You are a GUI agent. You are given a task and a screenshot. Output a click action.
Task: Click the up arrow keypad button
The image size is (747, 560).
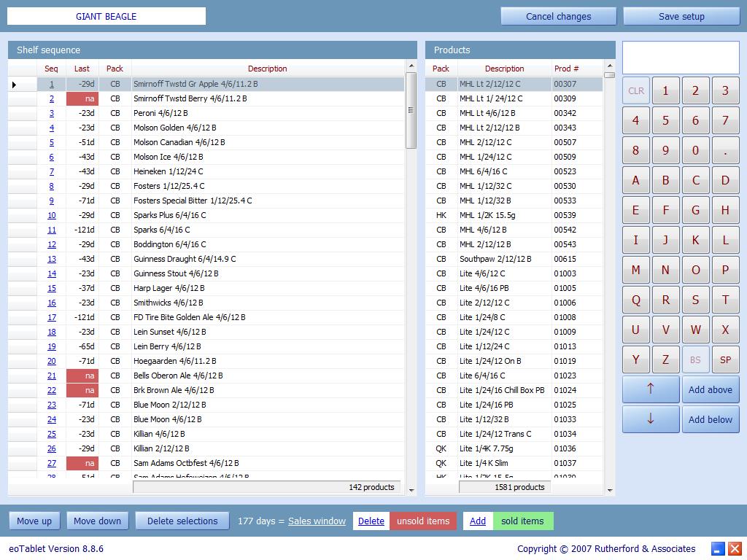[x=650, y=389]
